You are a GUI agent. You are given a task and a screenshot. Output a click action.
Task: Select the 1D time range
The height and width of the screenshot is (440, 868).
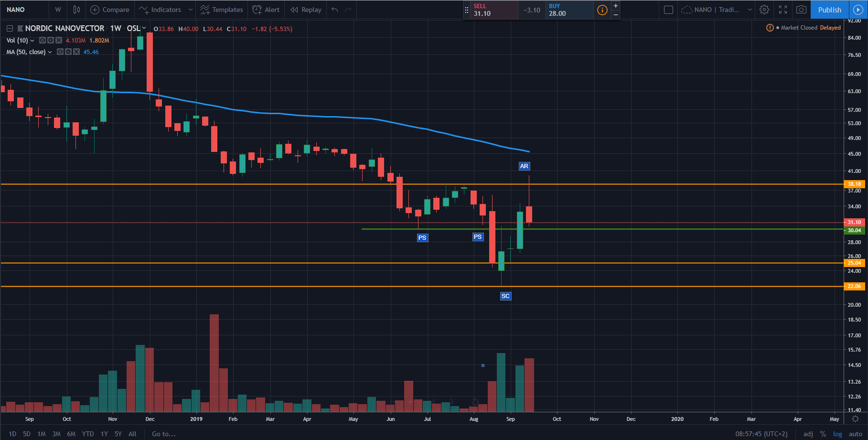(12, 434)
